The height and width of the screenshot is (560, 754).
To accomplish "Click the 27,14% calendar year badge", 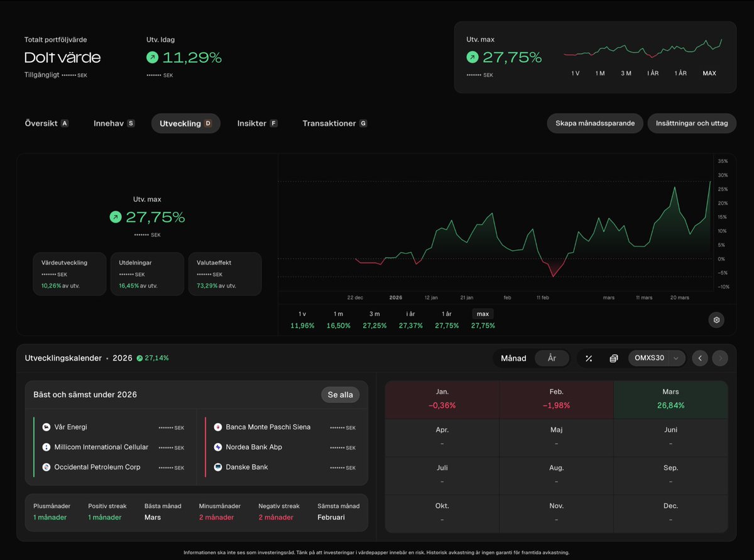I will 153,358.
